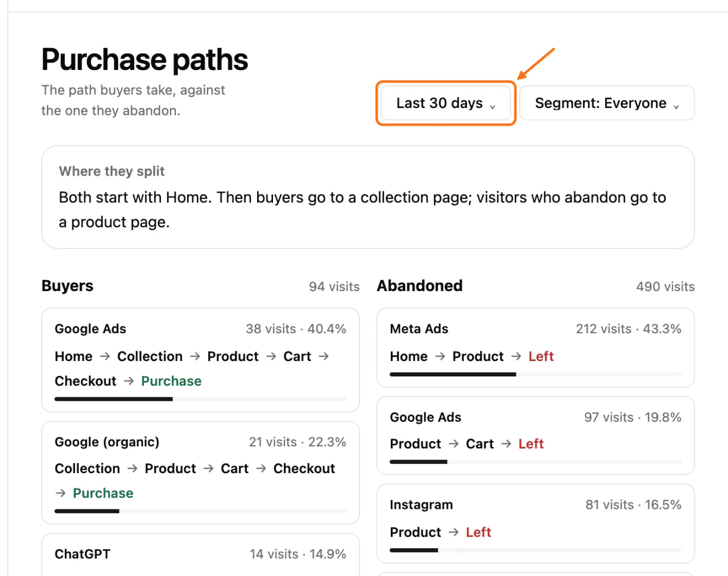Click the "21 visits · 22.3%" value
The width and height of the screenshot is (728, 576).
pyautogui.click(x=297, y=442)
